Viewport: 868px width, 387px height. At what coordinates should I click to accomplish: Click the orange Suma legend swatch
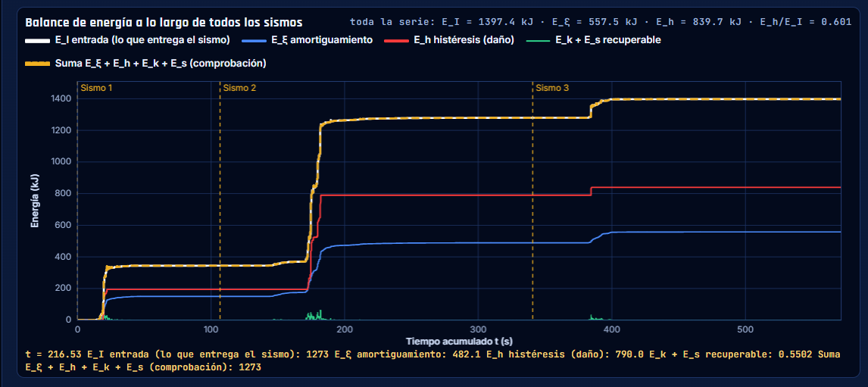point(38,64)
